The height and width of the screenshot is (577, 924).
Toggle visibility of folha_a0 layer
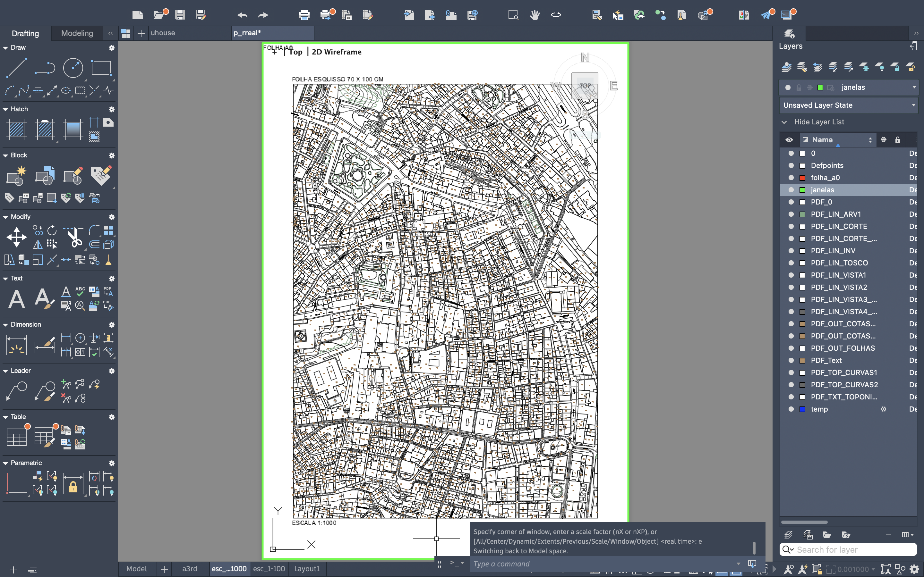tap(791, 178)
